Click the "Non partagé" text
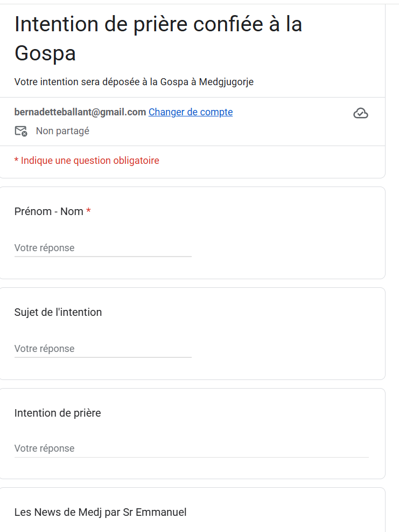Image resolution: width=399 pixels, height=532 pixels. [62, 131]
